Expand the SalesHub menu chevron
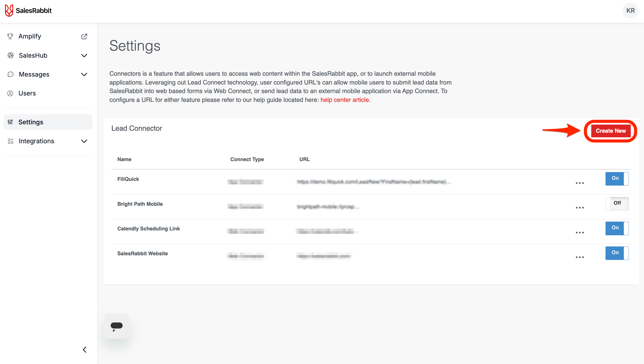The image size is (644, 364). coord(84,55)
